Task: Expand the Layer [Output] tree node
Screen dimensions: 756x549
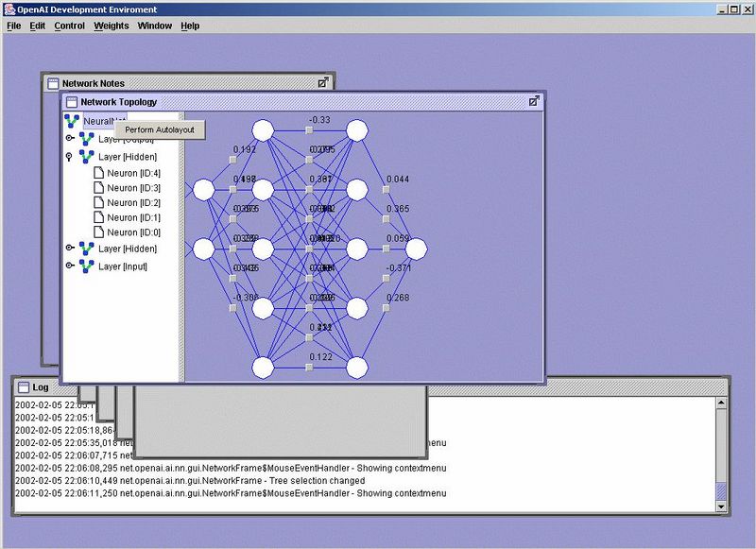Action: pos(70,138)
